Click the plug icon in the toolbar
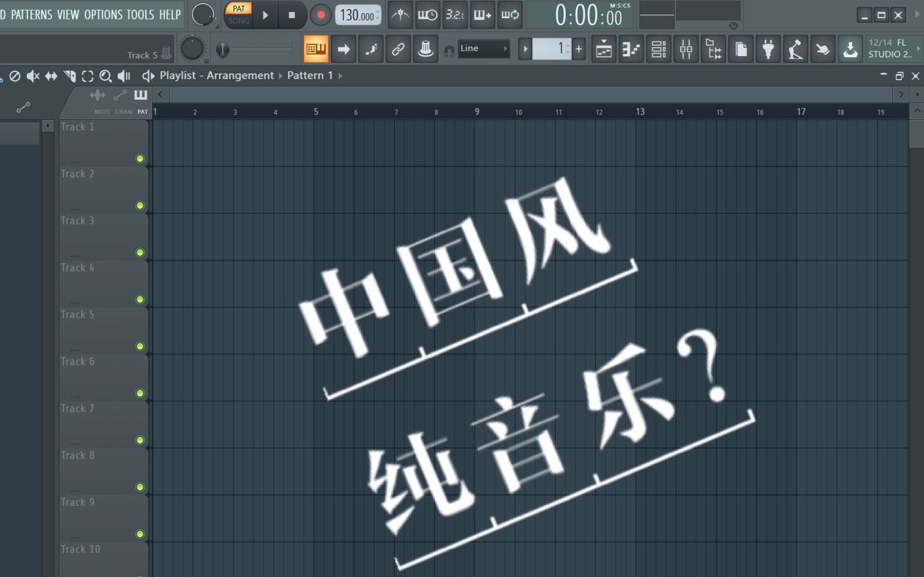This screenshot has height=577, width=924. 768,49
